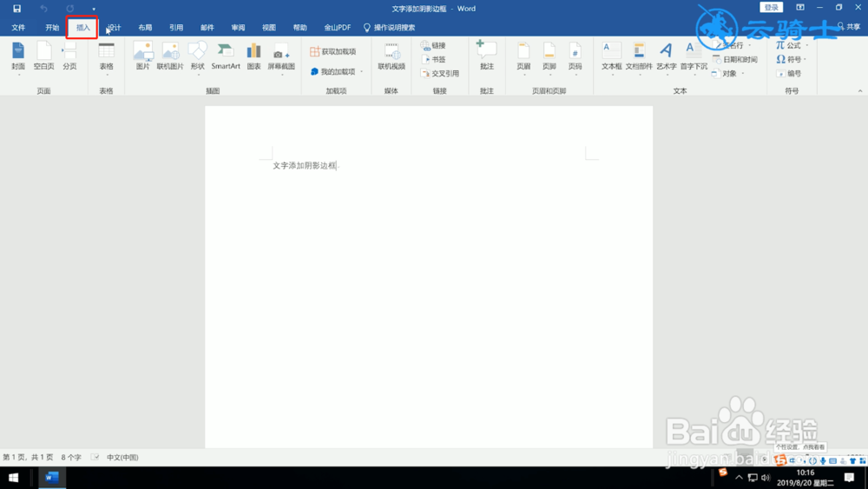This screenshot has height=489, width=868.
Task: Open the notification center icon
Action: point(850,478)
